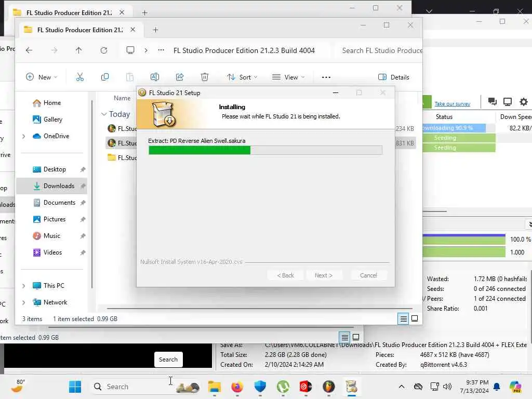Expand the This PC tree node
The image size is (532, 399).
click(23, 286)
